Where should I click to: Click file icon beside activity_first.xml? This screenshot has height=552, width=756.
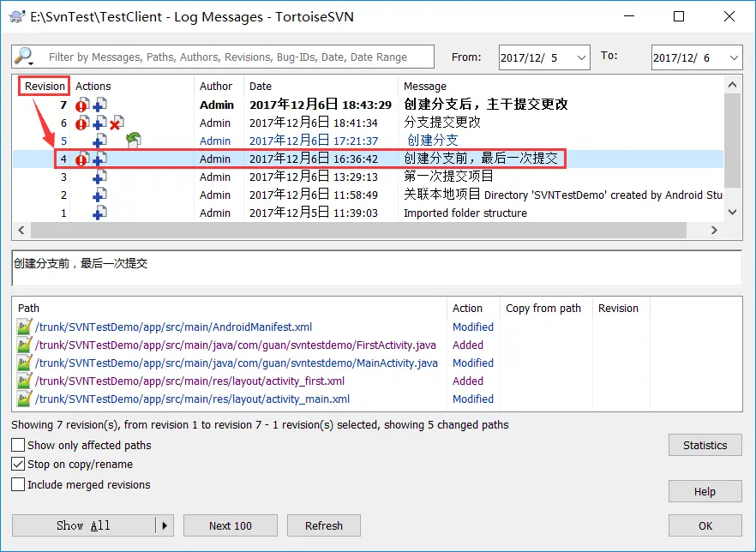[x=25, y=381]
